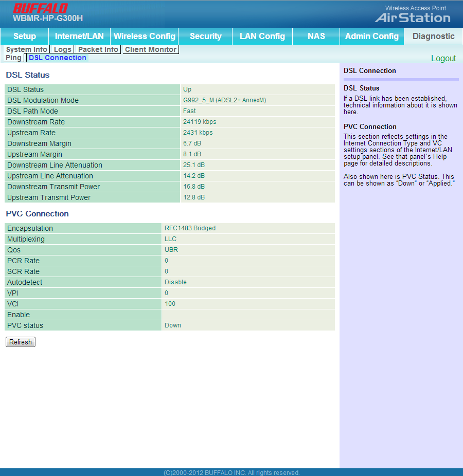Open the Ping sub-tab
This screenshot has height=476, width=463.
(13, 58)
